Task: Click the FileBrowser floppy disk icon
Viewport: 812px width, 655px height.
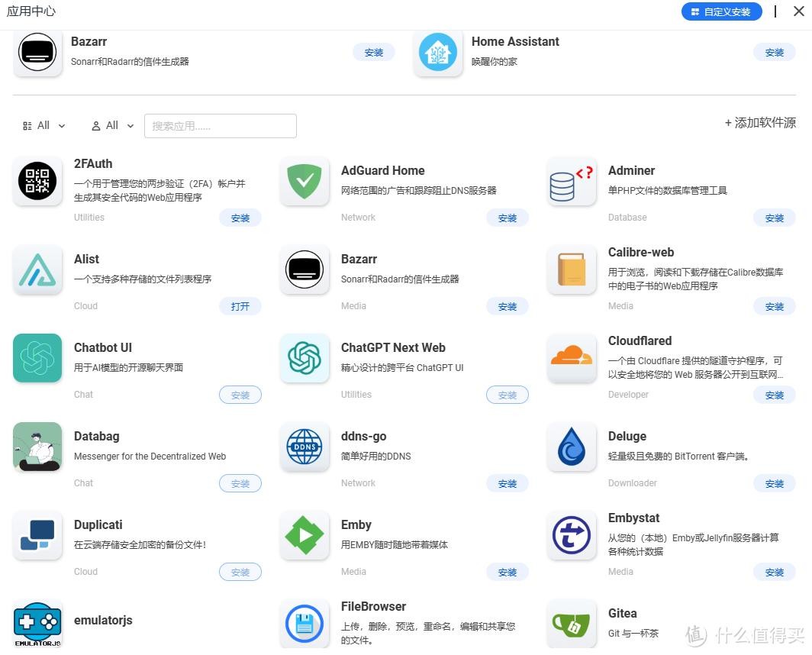Action: (x=304, y=624)
